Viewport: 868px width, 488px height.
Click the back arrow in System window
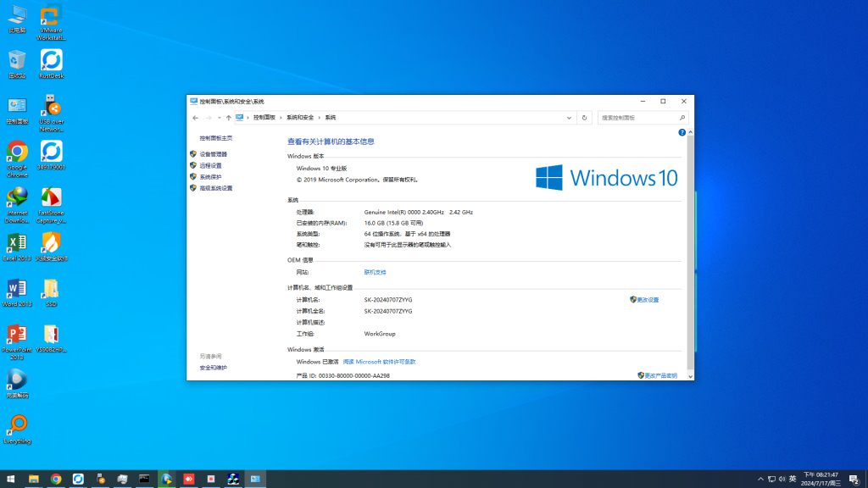pyautogui.click(x=196, y=118)
